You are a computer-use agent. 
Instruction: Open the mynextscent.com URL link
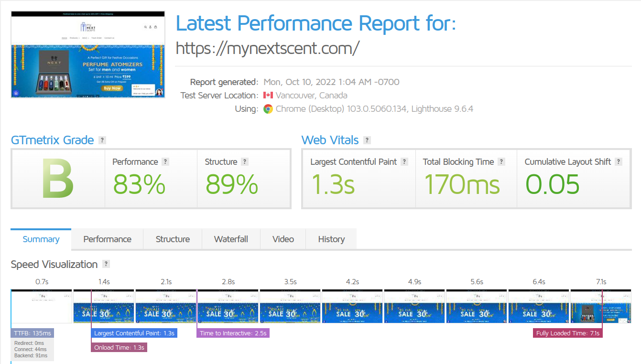[267, 48]
